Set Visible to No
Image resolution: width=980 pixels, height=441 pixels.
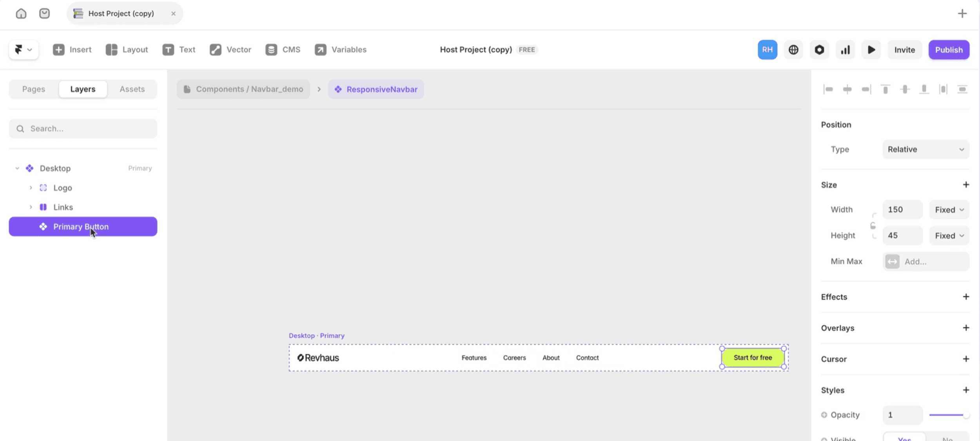click(x=947, y=438)
